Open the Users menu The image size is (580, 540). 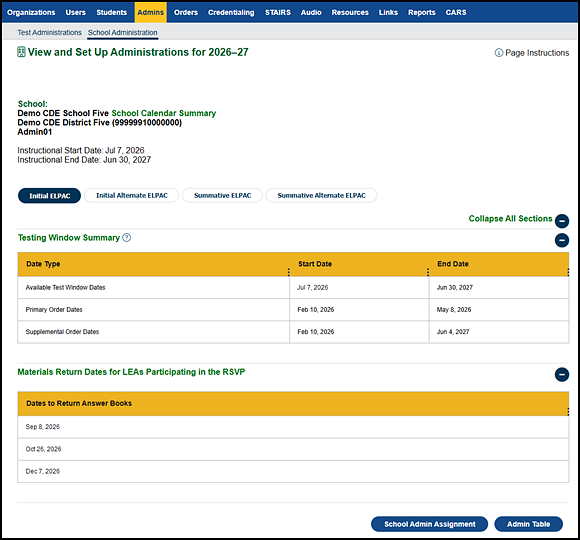[x=75, y=13]
